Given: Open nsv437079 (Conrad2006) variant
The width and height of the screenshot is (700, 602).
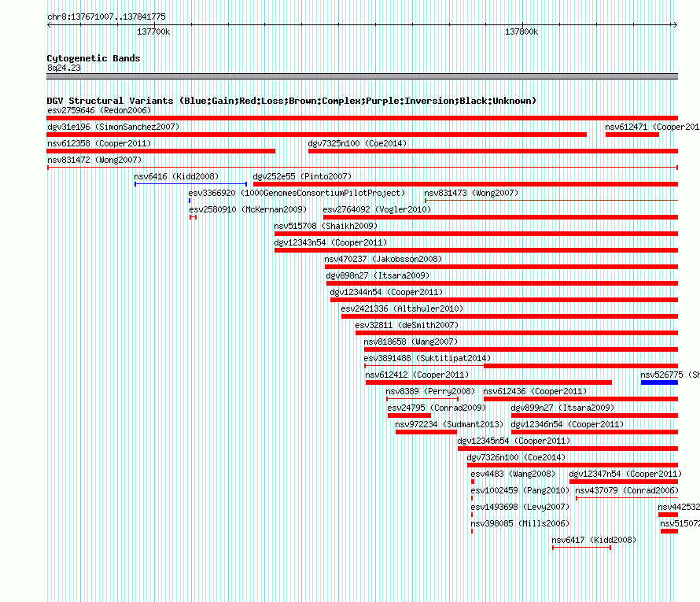Looking at the screenshot, I should coord(627,490).
